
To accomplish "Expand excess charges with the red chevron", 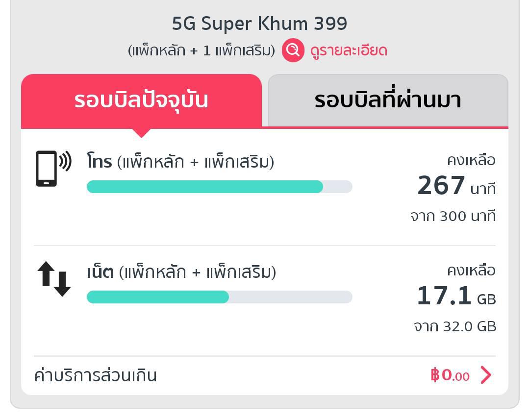I will (x=486, y=375).
